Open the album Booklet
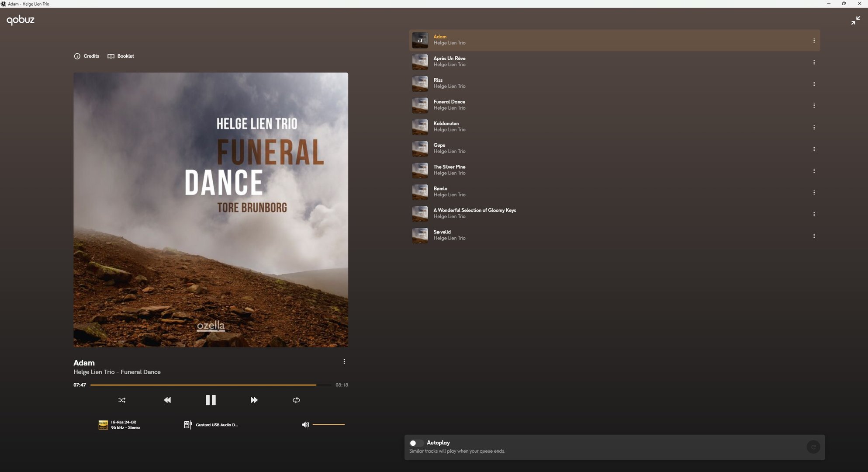Viewport: 868px width, 472px height. pyautogui.click(x=121, y=56)
